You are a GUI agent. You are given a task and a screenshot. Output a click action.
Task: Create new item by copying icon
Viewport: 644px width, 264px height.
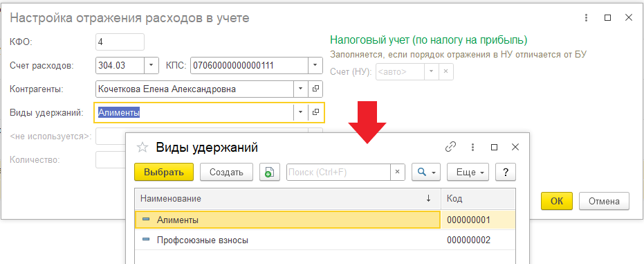(270, 173)
